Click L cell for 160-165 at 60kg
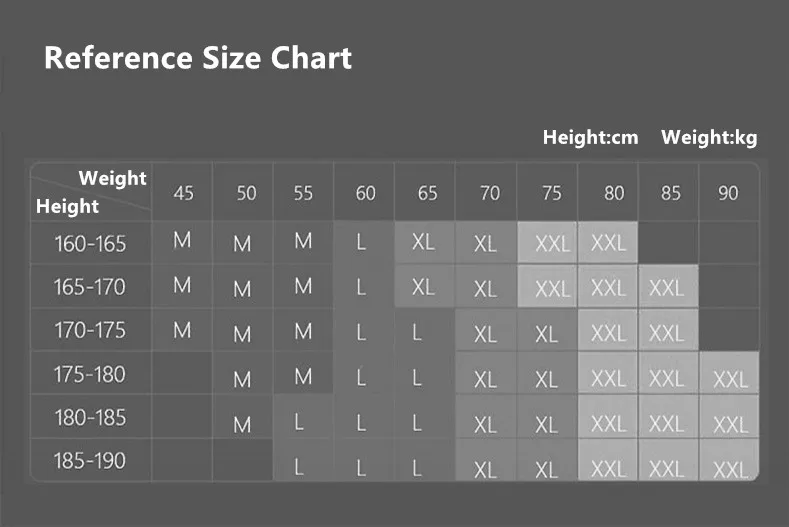The width and height of the screenshot is (789, 527). pyautogui.click(x=361, y=243)
